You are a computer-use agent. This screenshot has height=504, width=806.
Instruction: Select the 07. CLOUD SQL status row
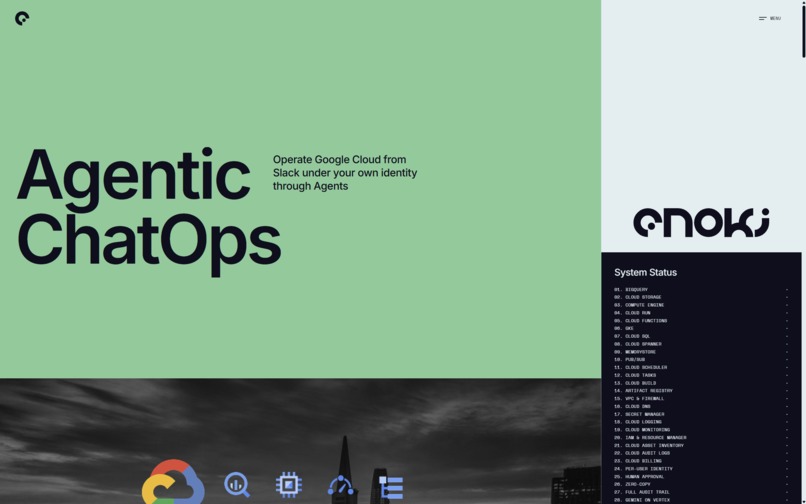pos(701,336)
